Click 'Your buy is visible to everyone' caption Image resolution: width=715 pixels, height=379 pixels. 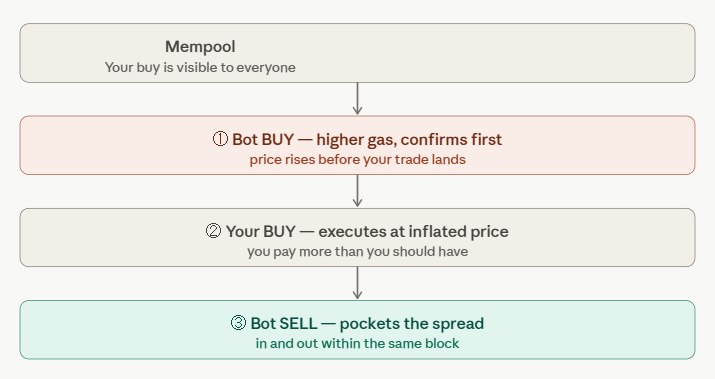[200, 67]
